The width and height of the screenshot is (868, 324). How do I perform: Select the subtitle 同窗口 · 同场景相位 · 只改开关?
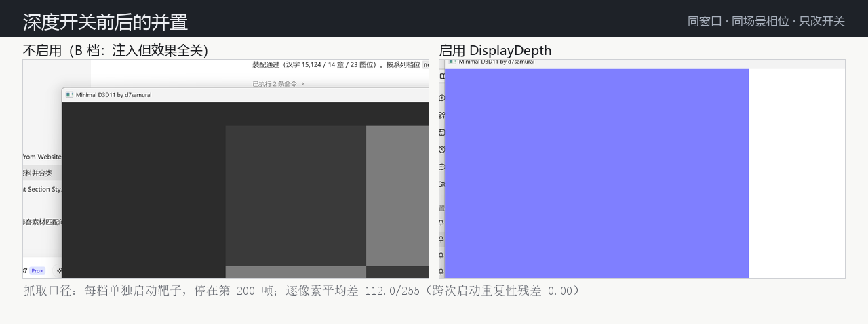coord(766,21)
